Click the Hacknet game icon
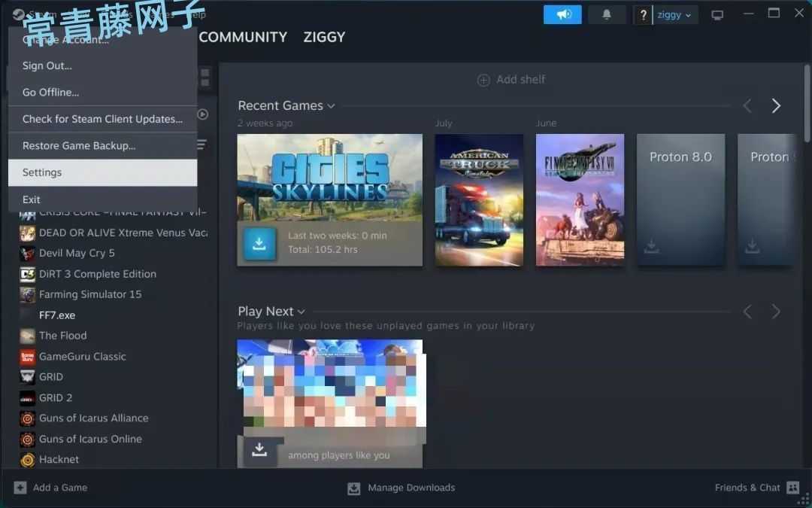The image size is (812, 508). [x=28, y=459]
